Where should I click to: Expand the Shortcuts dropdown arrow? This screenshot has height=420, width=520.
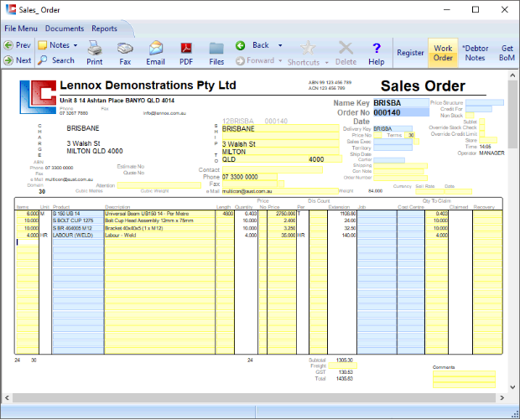click(326, 62)
